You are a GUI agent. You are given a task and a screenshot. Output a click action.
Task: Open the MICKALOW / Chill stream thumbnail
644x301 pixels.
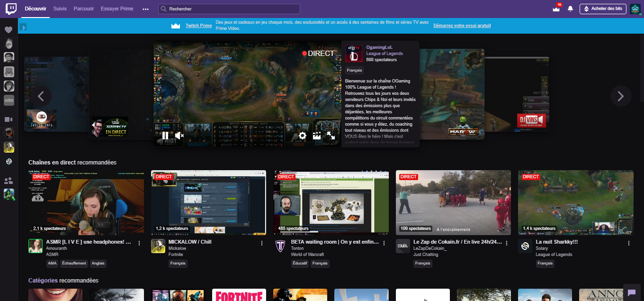pyautogui.click(x=208, y=202)
